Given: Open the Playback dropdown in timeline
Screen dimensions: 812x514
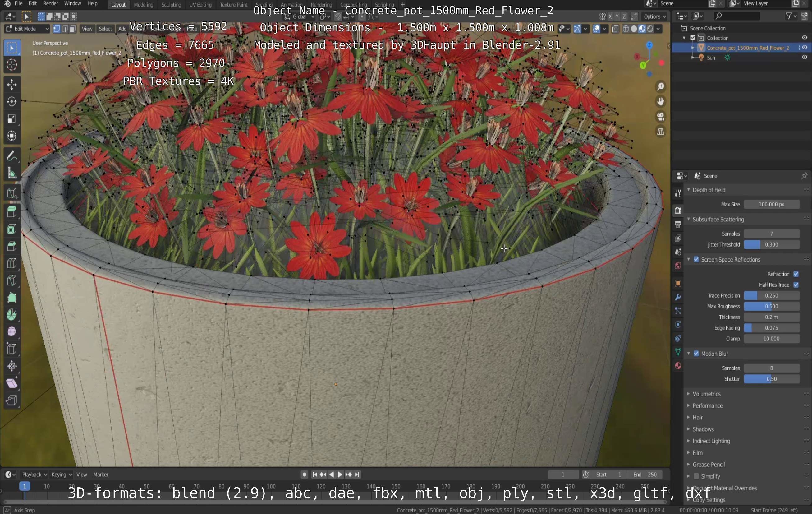Looking at the screenshot, I should [x=34, y=475].
